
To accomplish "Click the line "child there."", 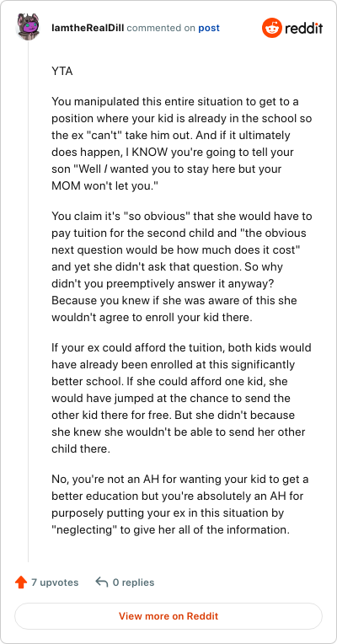I will coord(81,449).
